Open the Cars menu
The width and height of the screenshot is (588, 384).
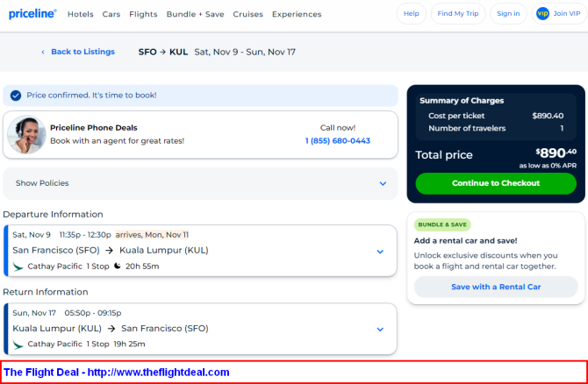[111, 14]
